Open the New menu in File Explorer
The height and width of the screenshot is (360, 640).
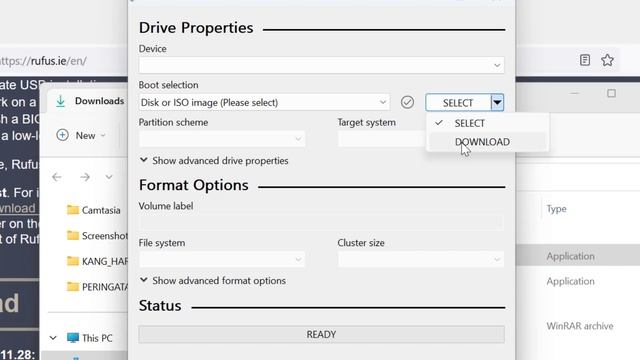81,136
